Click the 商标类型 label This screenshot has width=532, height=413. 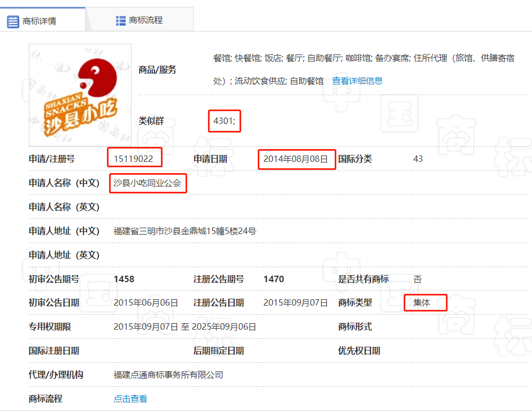tap(355, 302)
